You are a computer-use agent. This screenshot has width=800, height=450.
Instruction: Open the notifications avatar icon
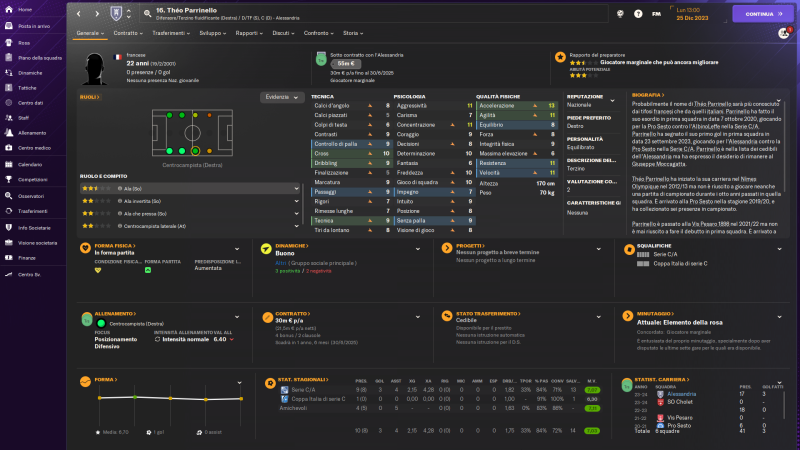pos(784,33)
